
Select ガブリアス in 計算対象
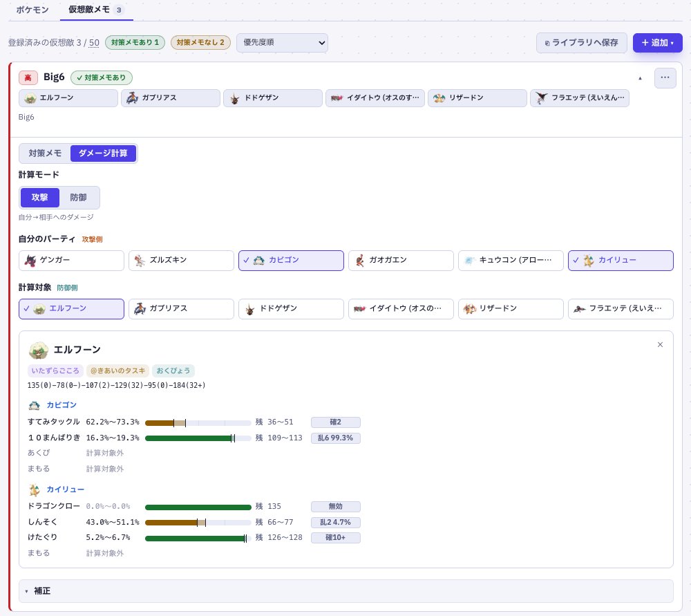pyautogui.click(x=181, y=309)
